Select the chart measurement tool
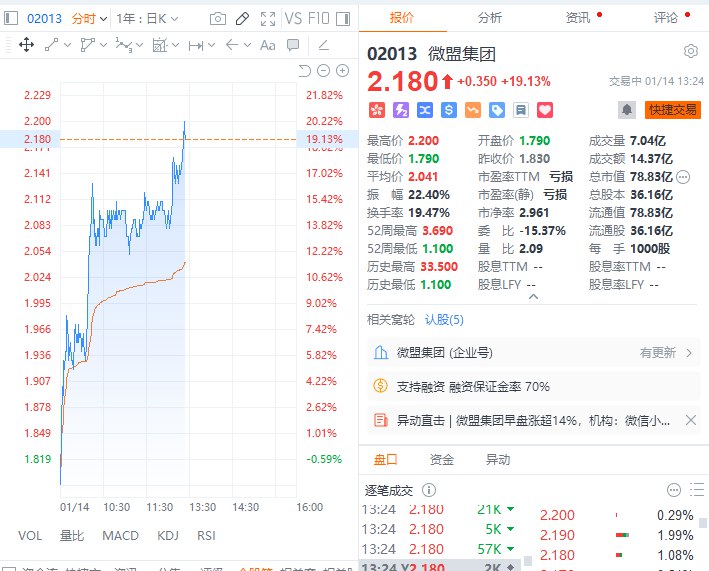 [160, 45]
